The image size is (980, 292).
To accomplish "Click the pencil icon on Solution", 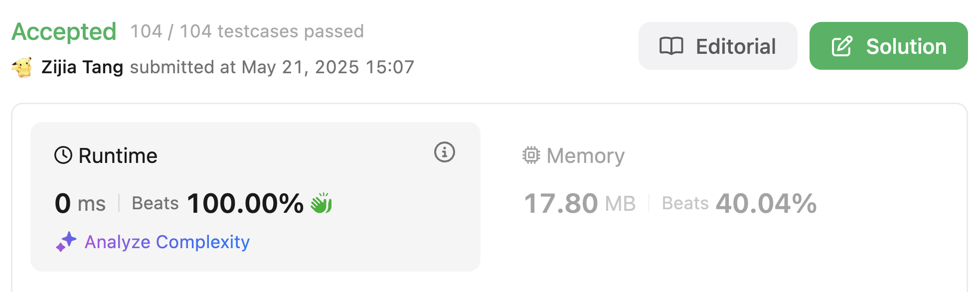I will (842, 46).
